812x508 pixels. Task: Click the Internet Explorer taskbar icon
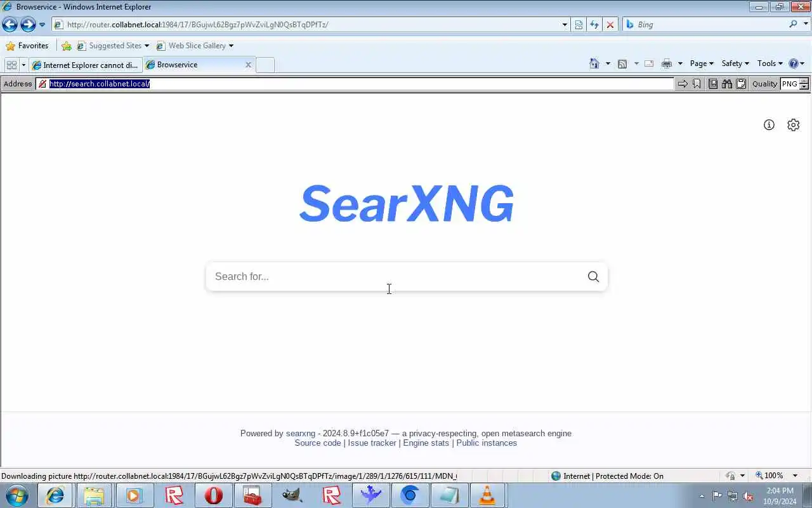[55, 495]
